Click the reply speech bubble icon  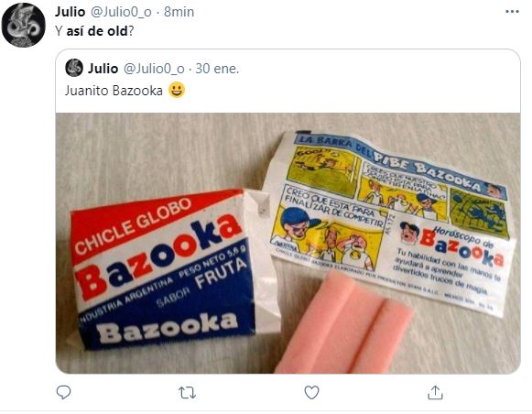coord(63,392)
